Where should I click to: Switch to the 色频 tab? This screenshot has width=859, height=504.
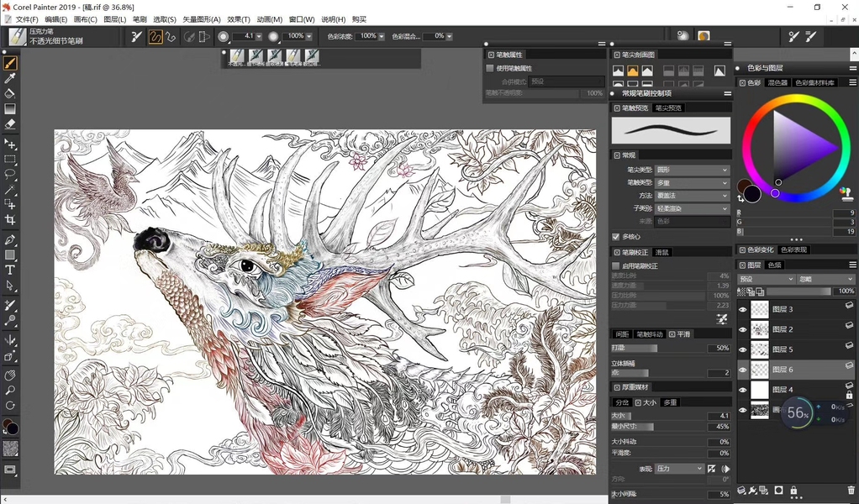coord(775,265)
